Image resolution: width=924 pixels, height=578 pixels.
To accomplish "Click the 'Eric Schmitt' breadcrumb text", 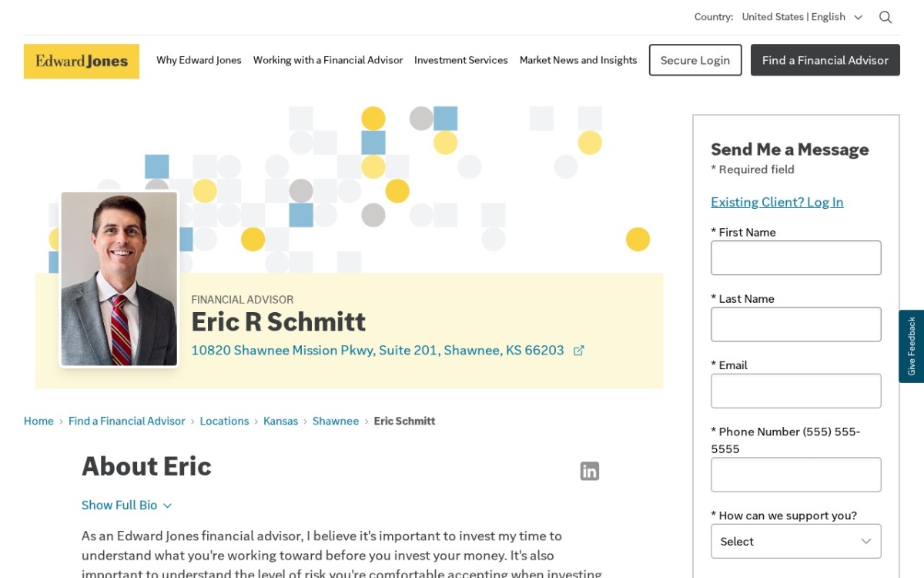I will pos(404,421).
